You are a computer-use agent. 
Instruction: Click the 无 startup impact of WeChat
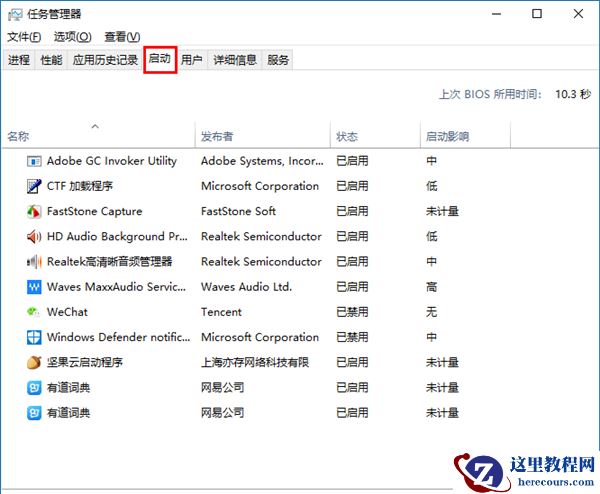click(x=432, y=312)
